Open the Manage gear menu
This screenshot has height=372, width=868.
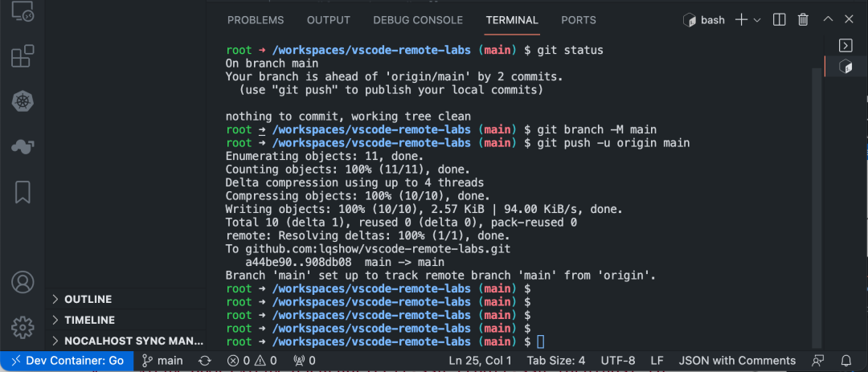coord(23,327)
